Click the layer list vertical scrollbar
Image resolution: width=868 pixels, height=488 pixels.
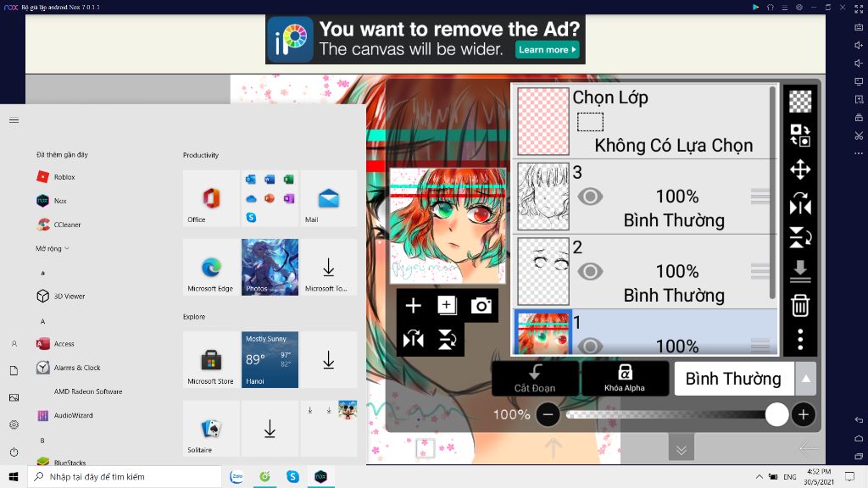(772, 192)
